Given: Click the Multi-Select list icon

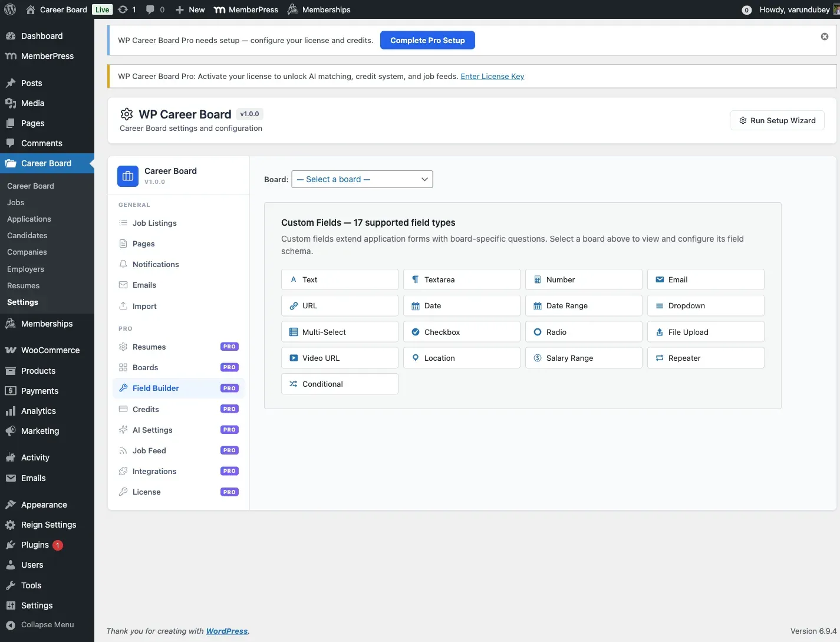Looking at the screenshot, I should click(294, 332).
